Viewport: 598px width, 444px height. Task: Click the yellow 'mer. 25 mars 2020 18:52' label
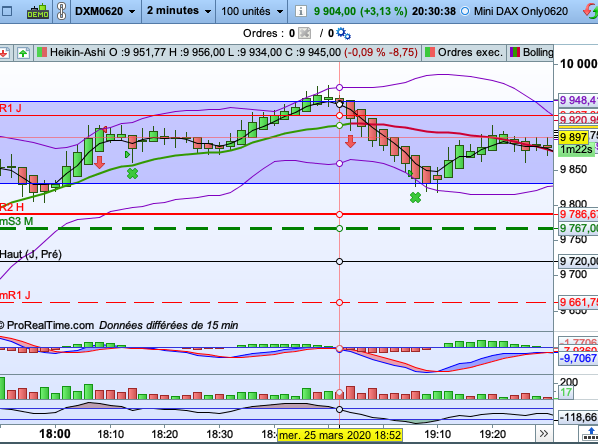point(340,435)
